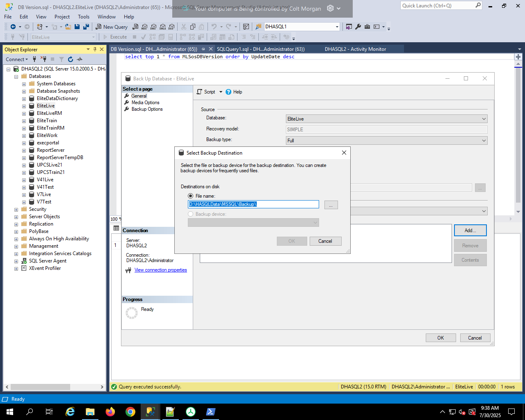Viewport: 525px width, 420px height.
Task: Click the Add... button
Action: (470, 231)
